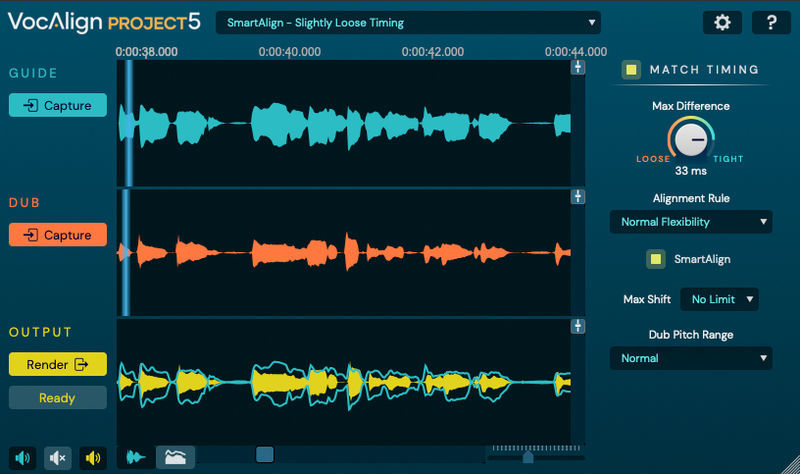This screenshot has height=474, width=800.
Task: Click the TIGHT label by the knob
Action: pyautogui.click(x=728, y=159)
